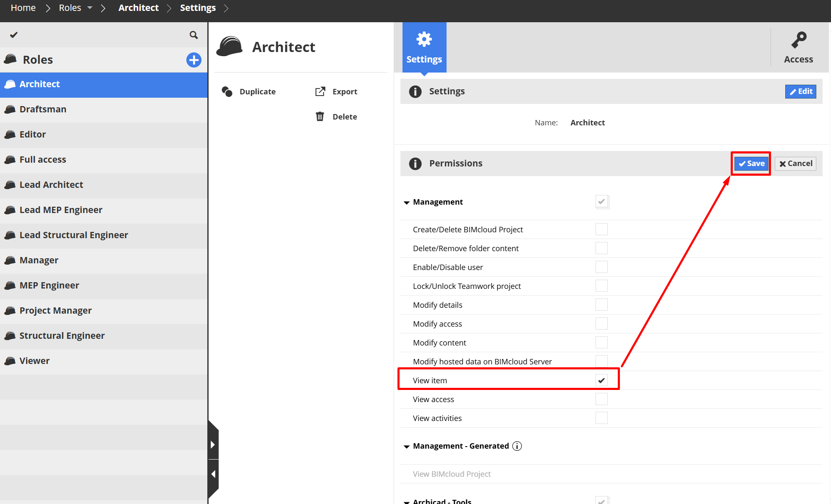
Task: Uncheck the View item permission
Action: click(602, 380)
